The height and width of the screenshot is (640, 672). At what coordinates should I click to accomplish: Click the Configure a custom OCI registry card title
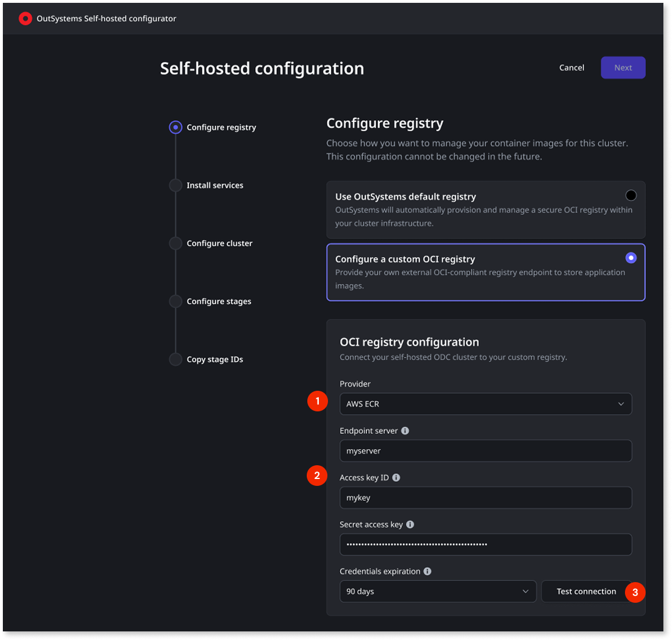tap(405, 259)
